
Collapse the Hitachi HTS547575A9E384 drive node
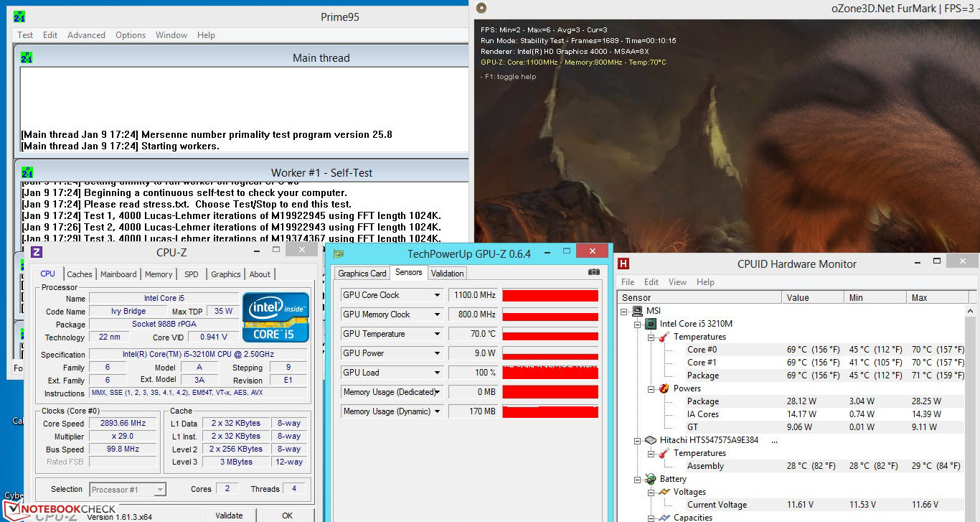(638, 440)
